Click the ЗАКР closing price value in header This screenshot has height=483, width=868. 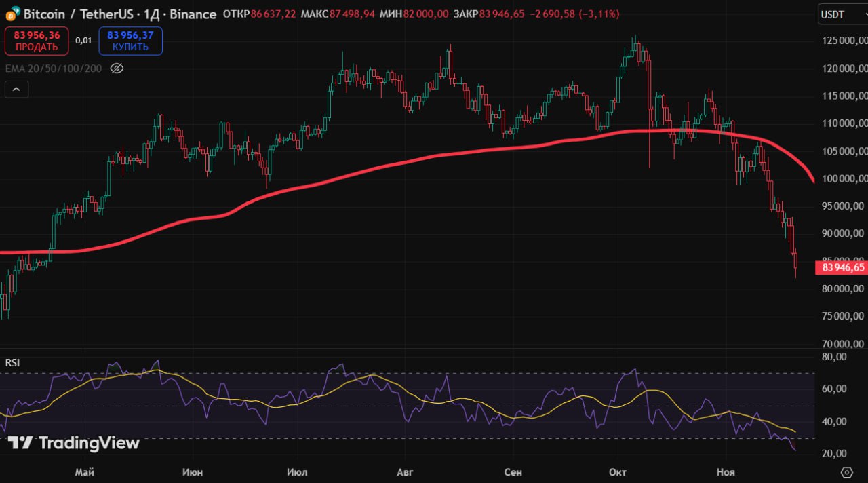[x=502, y=14]
